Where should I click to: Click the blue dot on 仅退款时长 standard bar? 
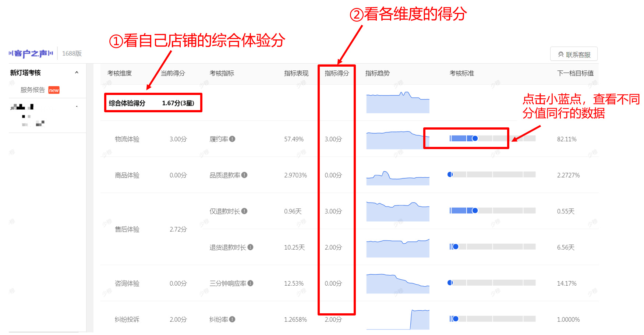(x=475, y=211)
